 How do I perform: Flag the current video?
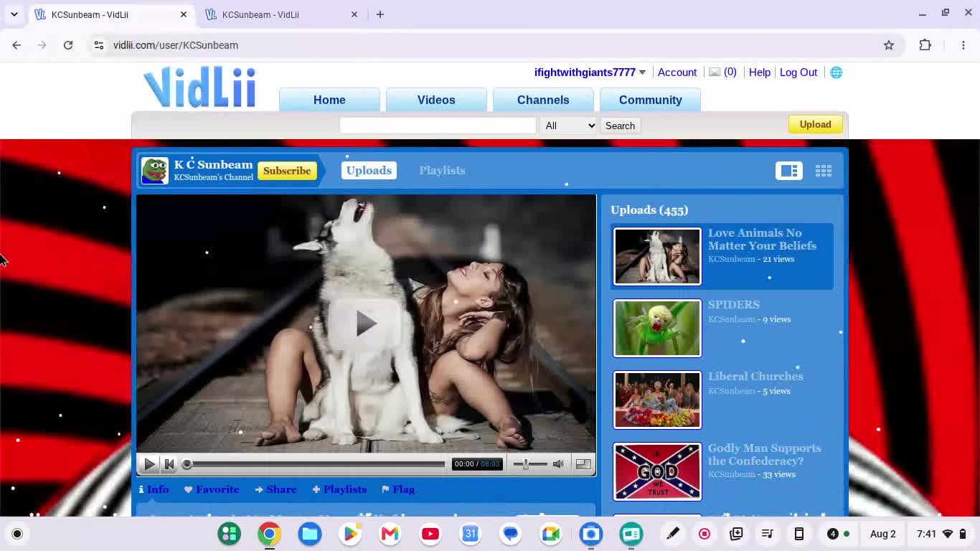point(398,489)
